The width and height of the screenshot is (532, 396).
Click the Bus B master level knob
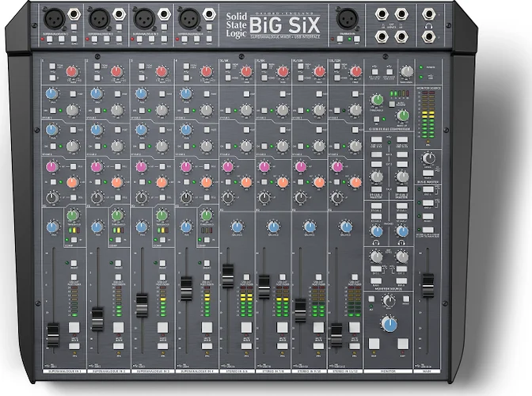point(428,158)
